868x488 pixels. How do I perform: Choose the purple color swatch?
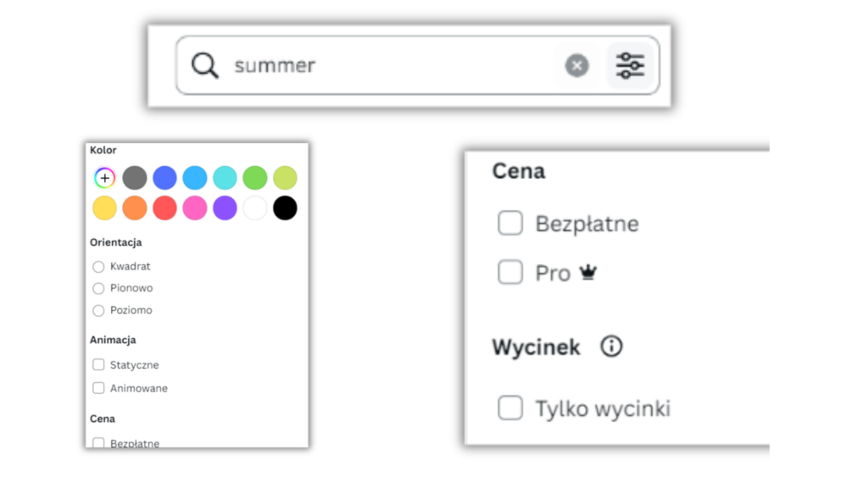coord(225,208)
